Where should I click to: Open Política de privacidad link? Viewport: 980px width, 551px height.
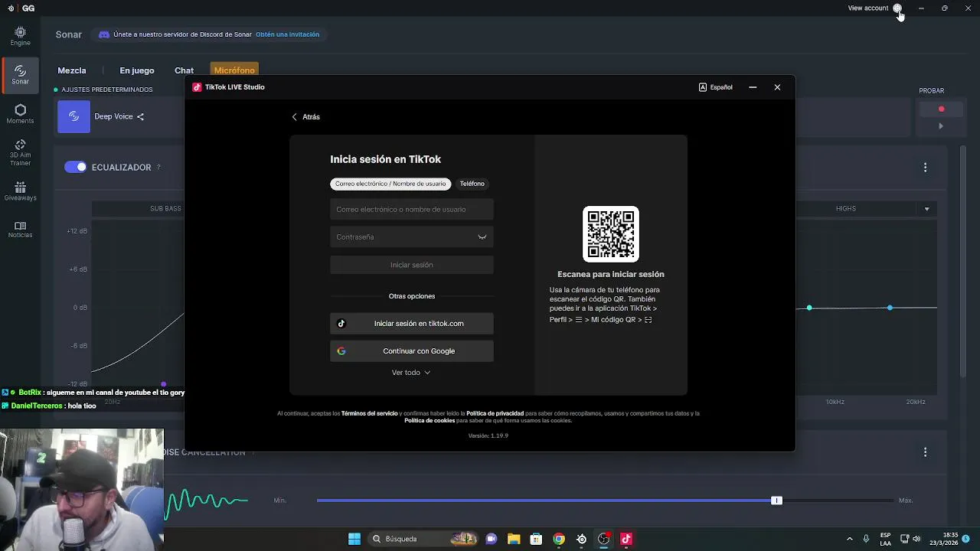tap(495, 413)
